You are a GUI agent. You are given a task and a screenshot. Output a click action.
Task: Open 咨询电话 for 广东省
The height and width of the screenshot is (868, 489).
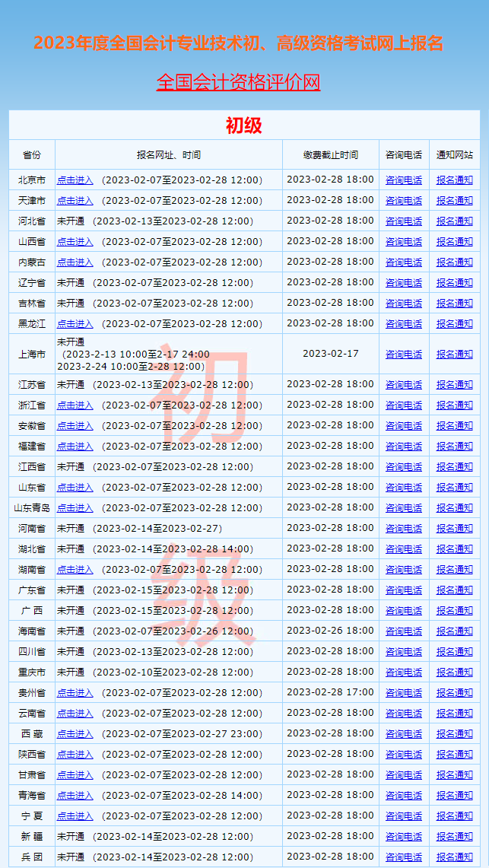tap(403, 590)
